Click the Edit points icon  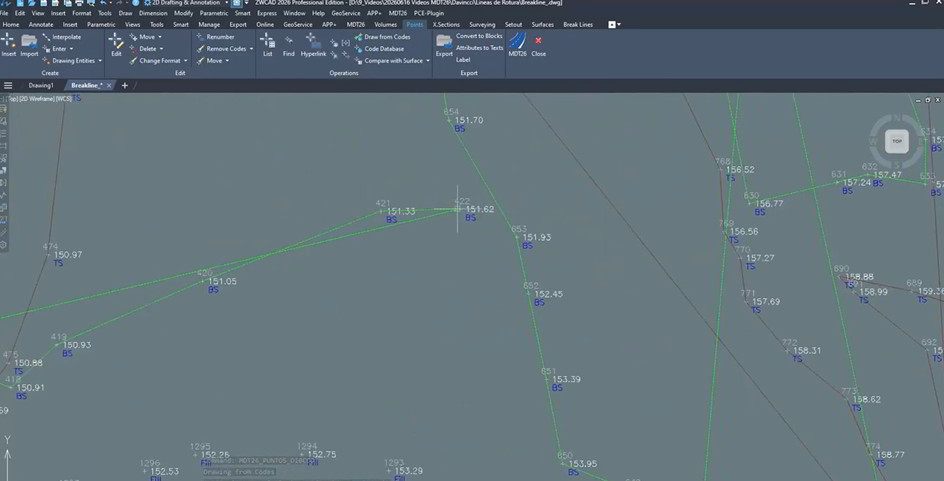[116, 41]
